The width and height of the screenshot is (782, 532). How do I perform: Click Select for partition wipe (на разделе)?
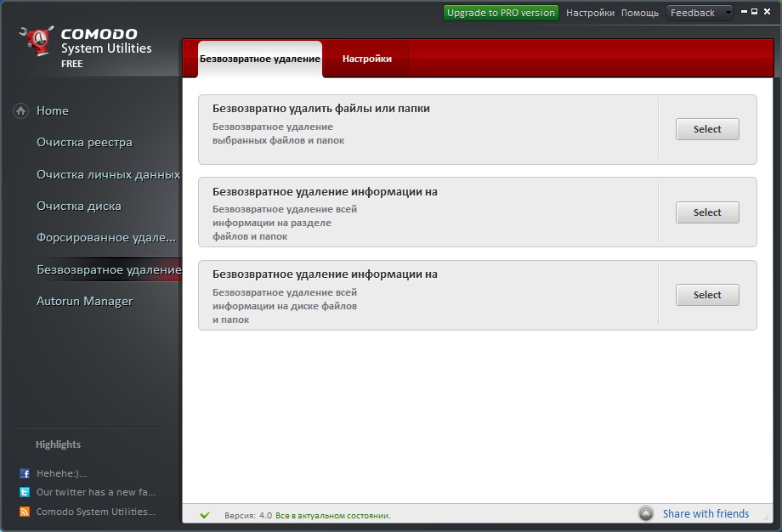707,212
